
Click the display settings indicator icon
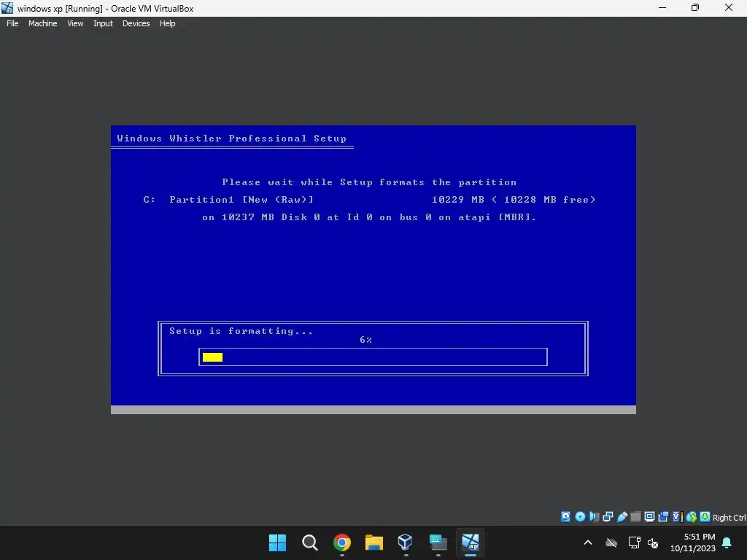click(x=649, y=517)
